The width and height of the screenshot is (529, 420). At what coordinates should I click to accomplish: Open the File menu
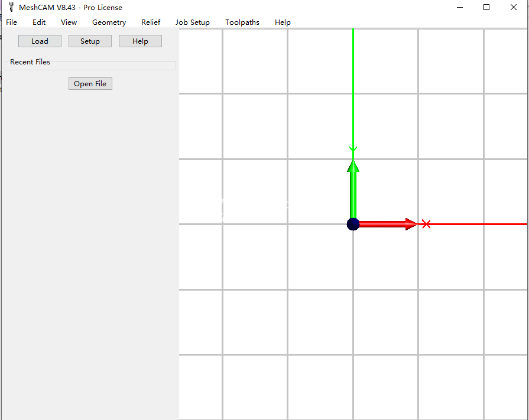[11, 22]
